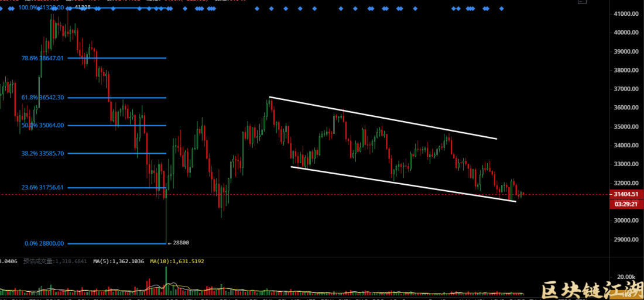Click the 38.2% 33585.70 Fibonacci level label

click(43, 153)
